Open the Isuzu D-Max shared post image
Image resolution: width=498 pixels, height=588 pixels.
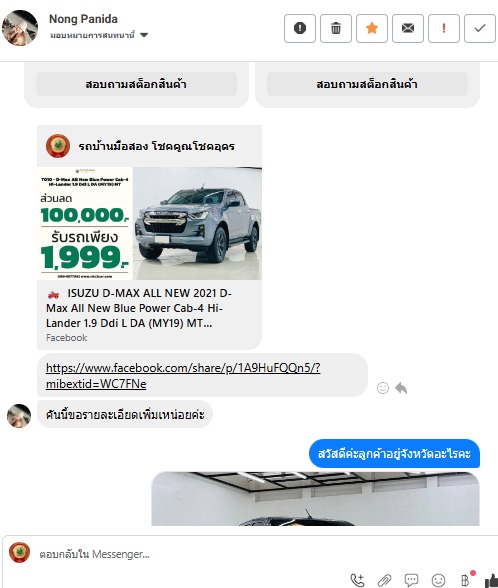149,223
